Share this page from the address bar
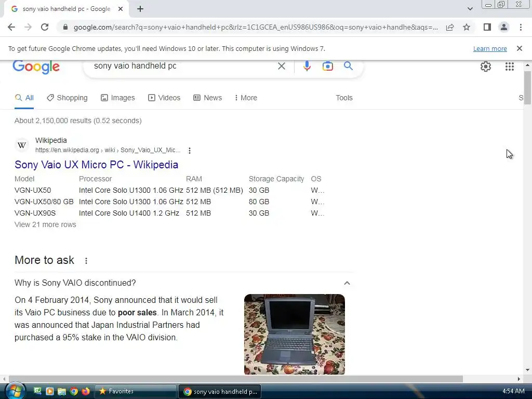Image resolution: width=532 pixels, height=399 pixels. click(450, 27)
